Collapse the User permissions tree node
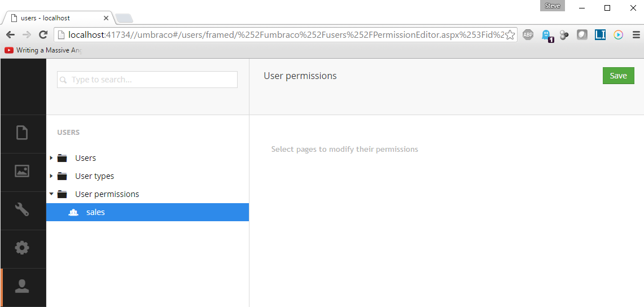Viewport: 644px width, 307px height. pyautogui.click(x=51, y=194)
